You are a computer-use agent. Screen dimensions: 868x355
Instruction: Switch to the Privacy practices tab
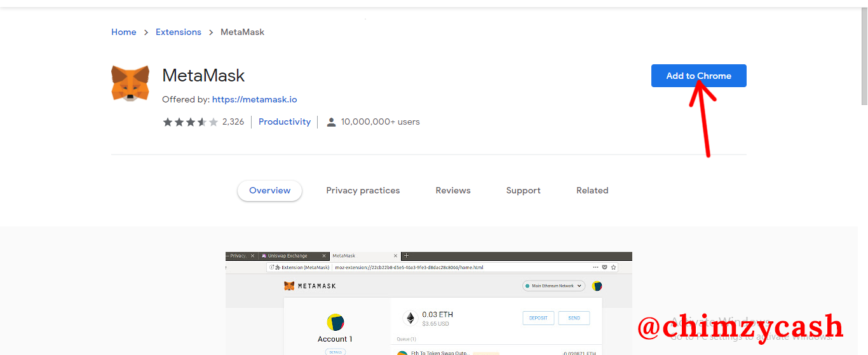(363, 190)
